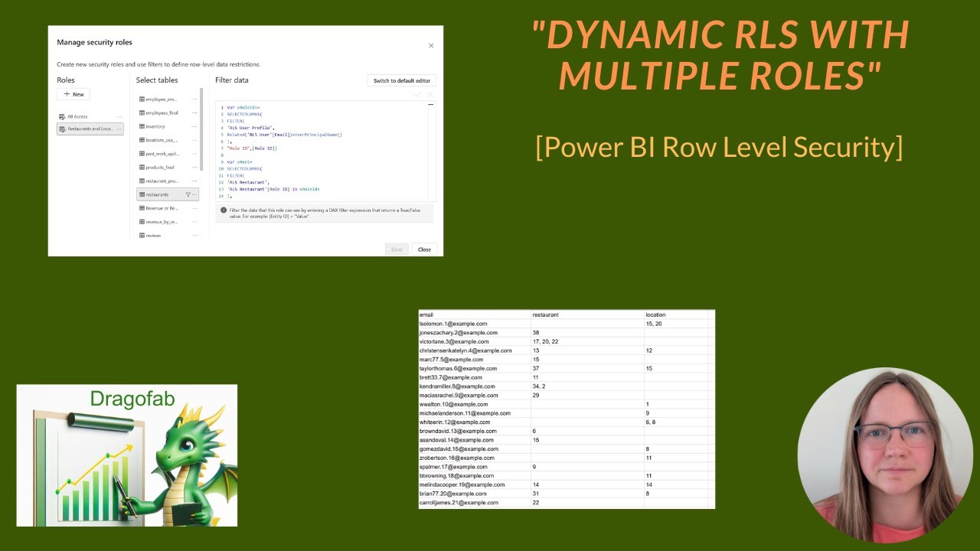
Task: Open more options for products_final table
Action: (x=194, y=168)
